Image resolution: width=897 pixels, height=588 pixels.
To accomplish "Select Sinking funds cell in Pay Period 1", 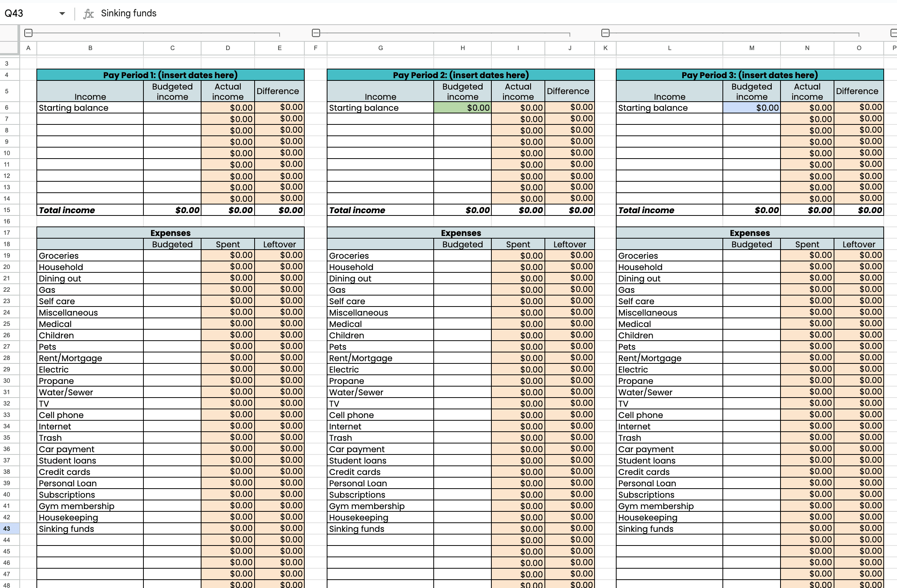I will click(90, 529).
